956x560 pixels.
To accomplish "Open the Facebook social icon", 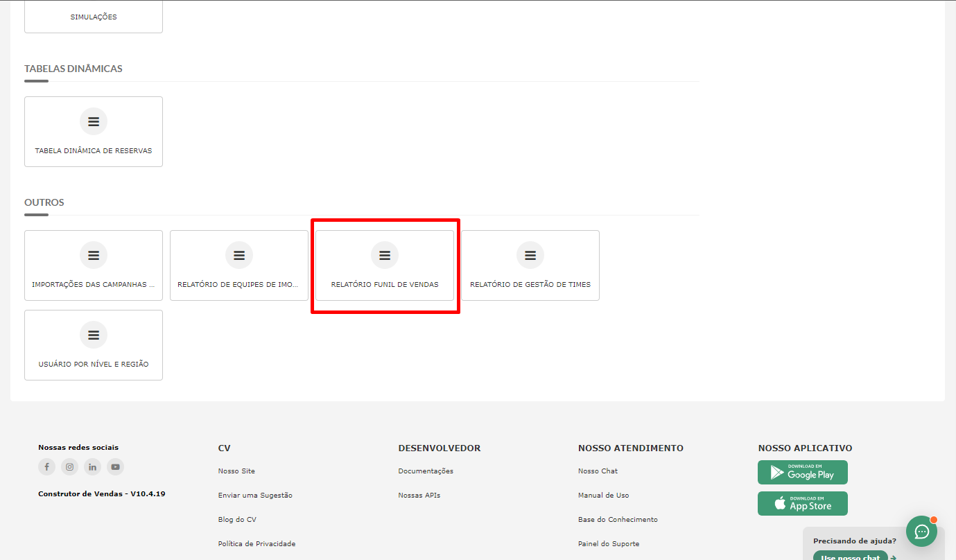I will coord(46,467).
